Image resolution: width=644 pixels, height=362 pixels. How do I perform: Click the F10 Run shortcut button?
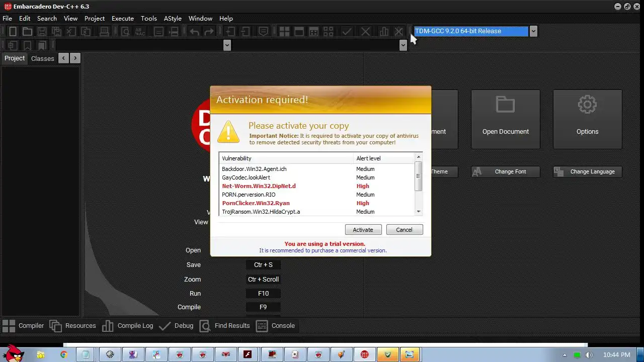[x=263, y=293]
